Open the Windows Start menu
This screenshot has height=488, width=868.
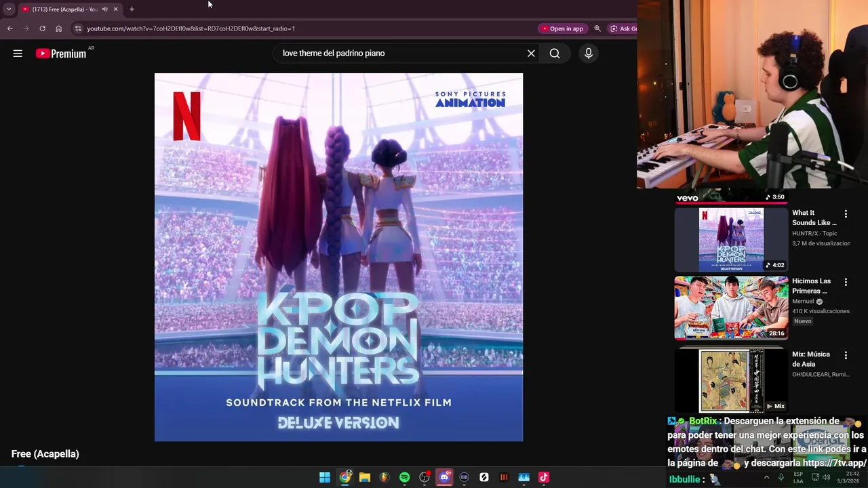[325, 477]
